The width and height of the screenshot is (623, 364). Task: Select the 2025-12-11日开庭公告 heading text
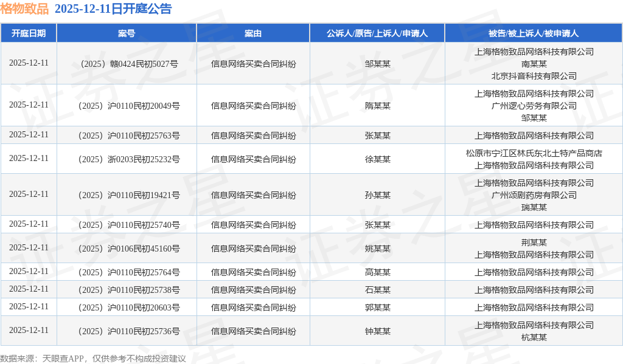tap(113, 9)
